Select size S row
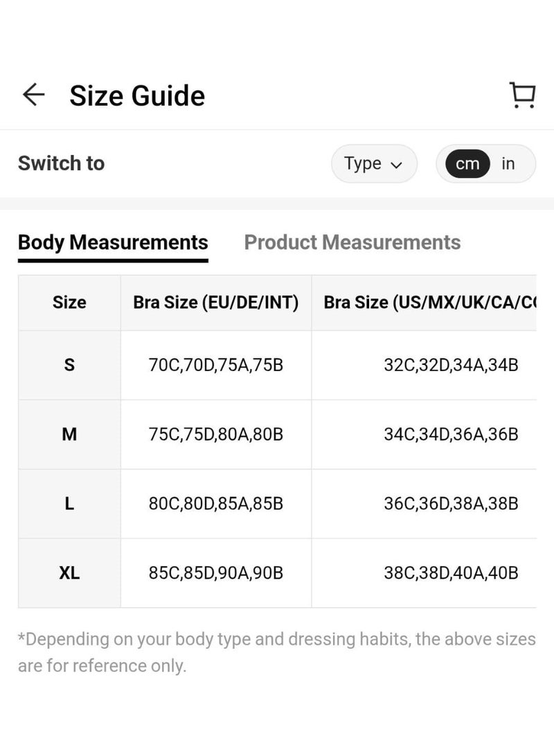 (69, 365)
